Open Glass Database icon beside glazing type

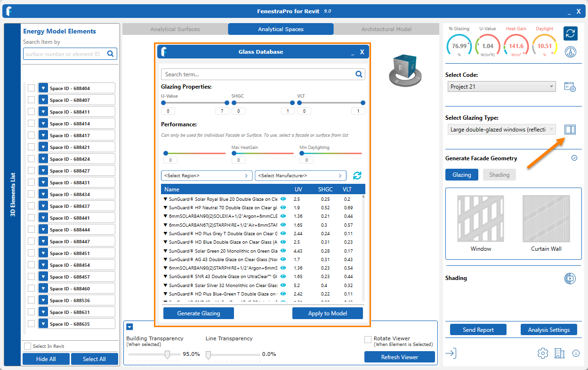tap(570, 130)
